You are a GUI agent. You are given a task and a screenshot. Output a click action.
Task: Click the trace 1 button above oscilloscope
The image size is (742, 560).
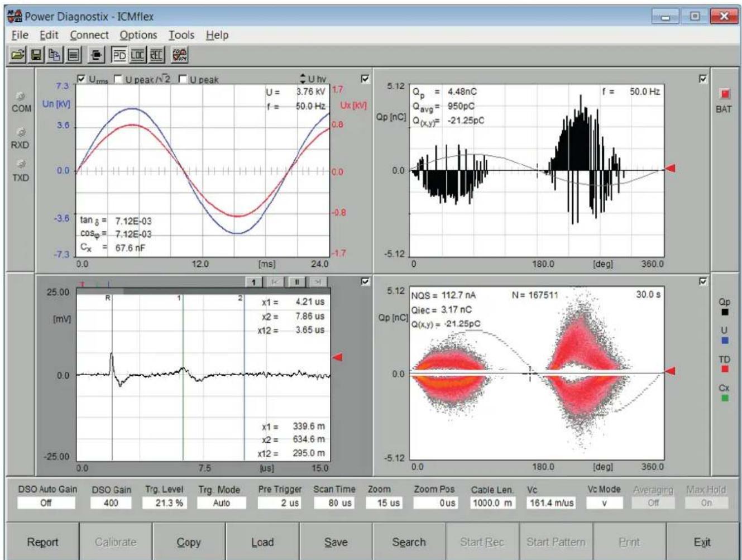pos(253,283)
